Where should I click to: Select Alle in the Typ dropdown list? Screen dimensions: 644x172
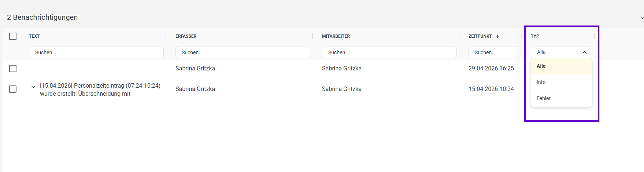point(561,66)
